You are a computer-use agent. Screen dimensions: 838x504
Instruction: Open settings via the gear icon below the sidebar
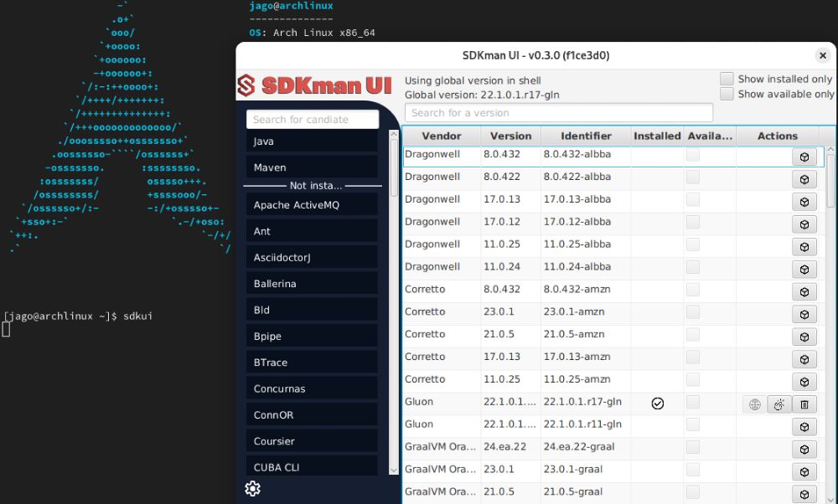[x=253, y=488]
